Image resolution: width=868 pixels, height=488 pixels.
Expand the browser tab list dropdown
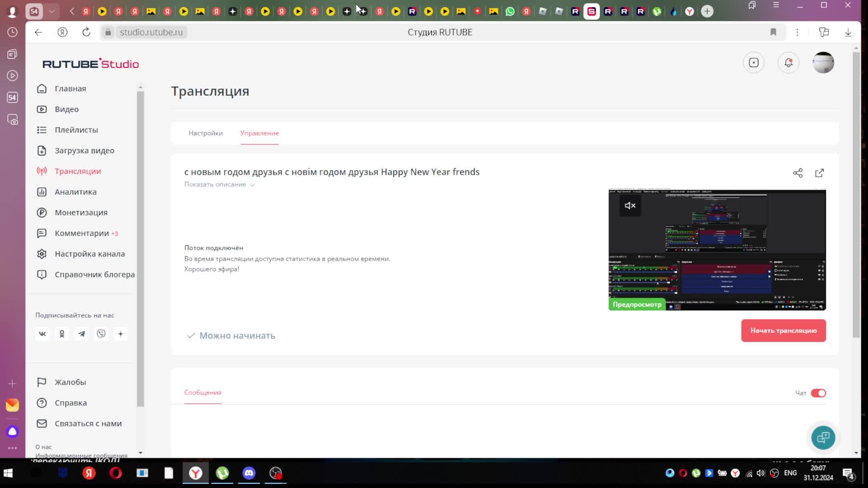pyautogui.click(x=52, y=11)
